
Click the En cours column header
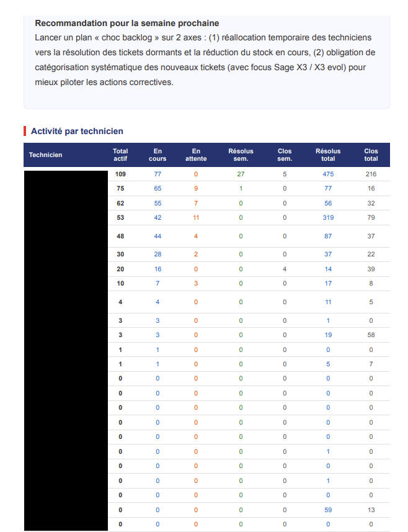[x=157, y=155]
